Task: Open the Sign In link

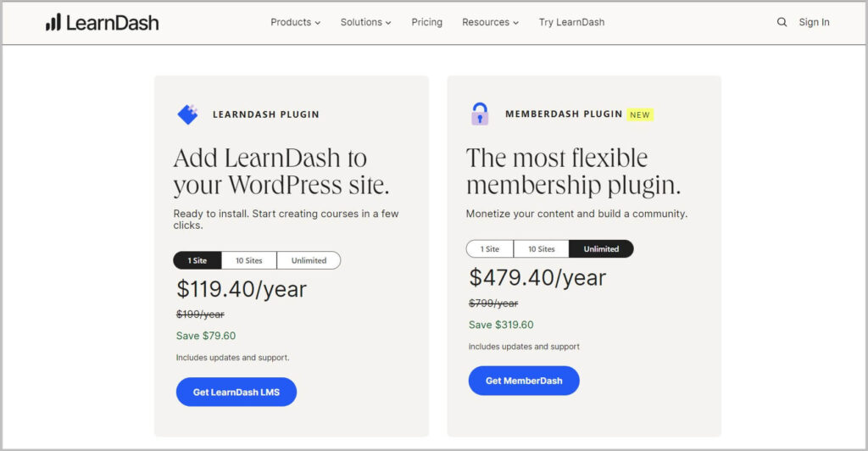Action: click(x=814, y=22)
